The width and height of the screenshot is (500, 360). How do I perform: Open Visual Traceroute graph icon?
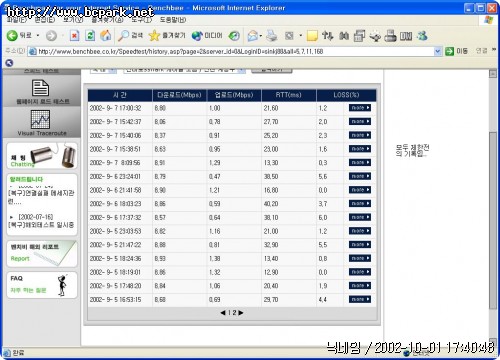(40, 119)
